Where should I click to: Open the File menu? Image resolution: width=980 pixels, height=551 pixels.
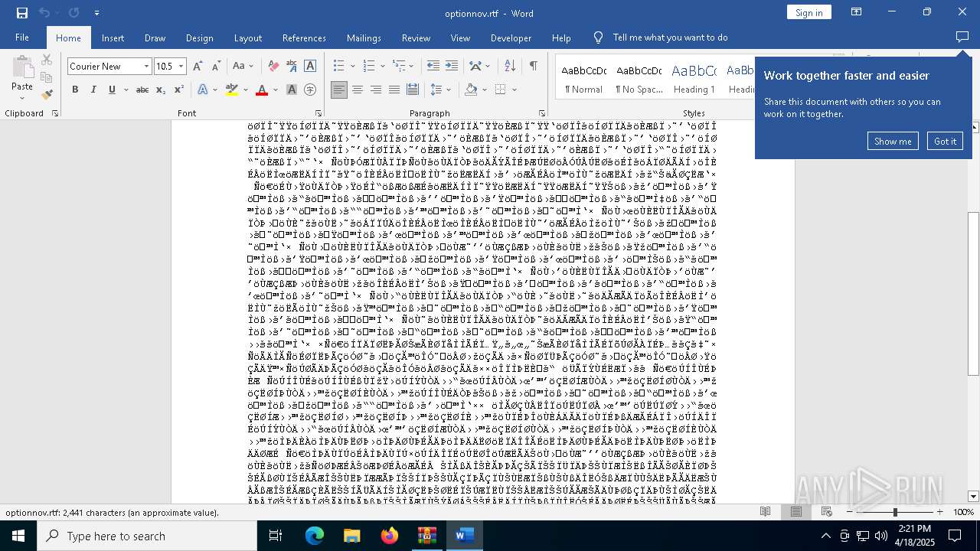pyautogui.click(x=22, y=37)
